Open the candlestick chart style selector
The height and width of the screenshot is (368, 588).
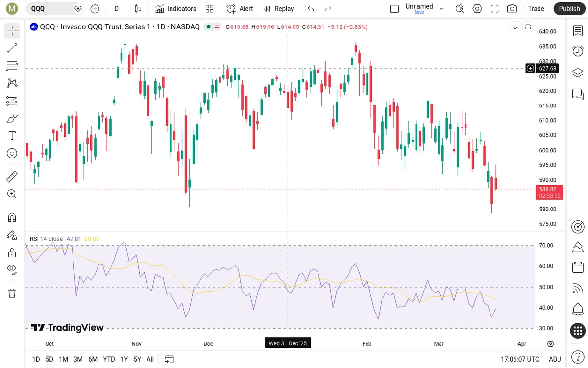pos(138,9)
